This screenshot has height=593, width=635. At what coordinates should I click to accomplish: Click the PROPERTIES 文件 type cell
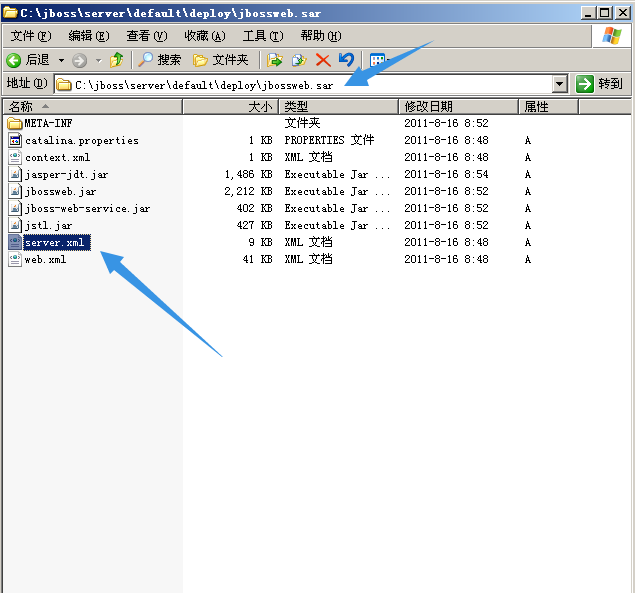(329, 140)
